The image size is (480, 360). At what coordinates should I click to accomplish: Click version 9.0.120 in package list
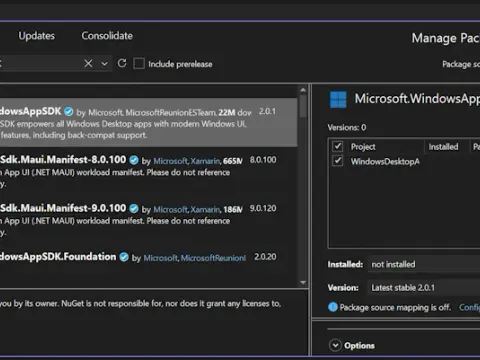[263, 208]
